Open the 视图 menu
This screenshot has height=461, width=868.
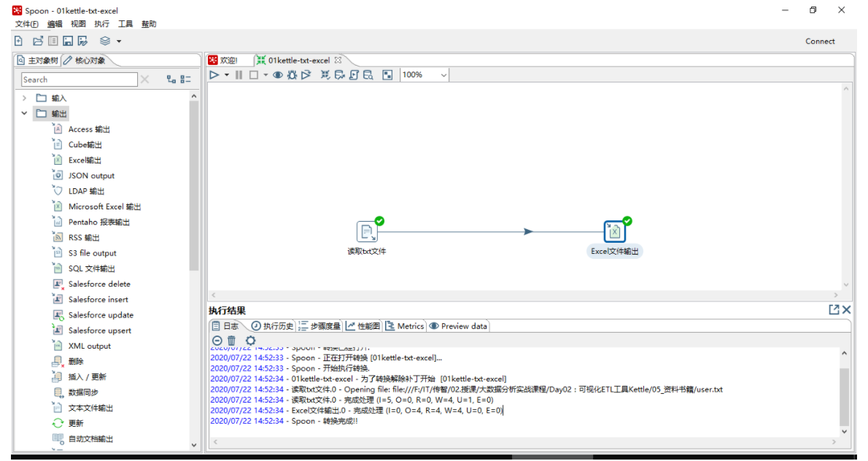tap(78, 24)
